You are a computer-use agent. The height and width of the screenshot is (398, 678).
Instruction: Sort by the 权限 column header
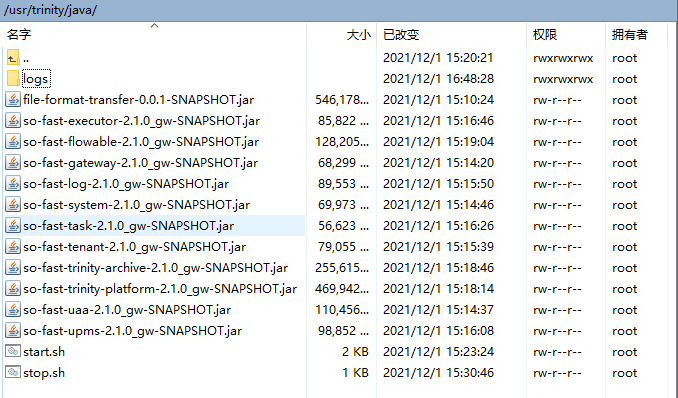tap(545, 35)
